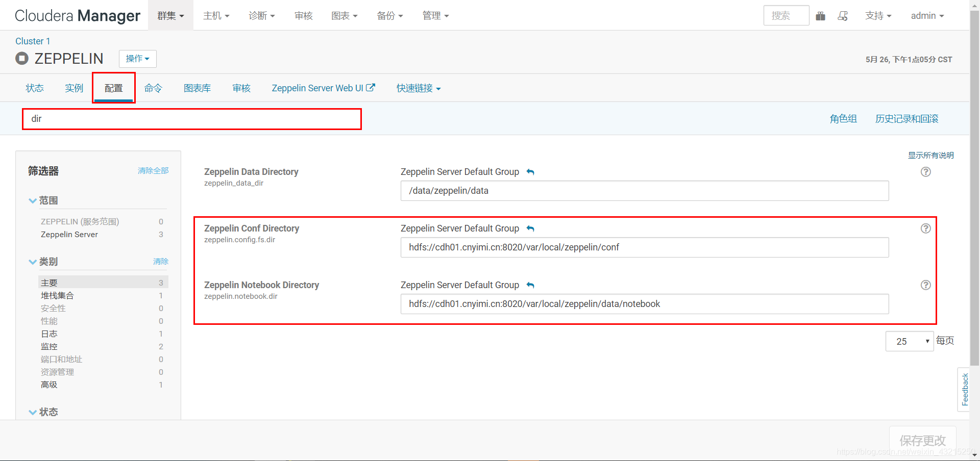Screen dimensions: 980x461
Task: Open the 支持 dropdown
Action: [x=878, y=16]
